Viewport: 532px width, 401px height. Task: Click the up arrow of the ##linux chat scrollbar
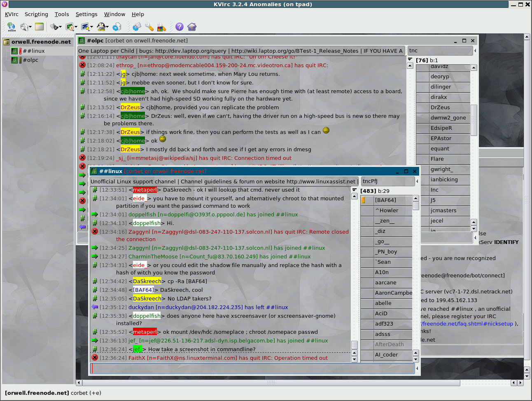354,196
